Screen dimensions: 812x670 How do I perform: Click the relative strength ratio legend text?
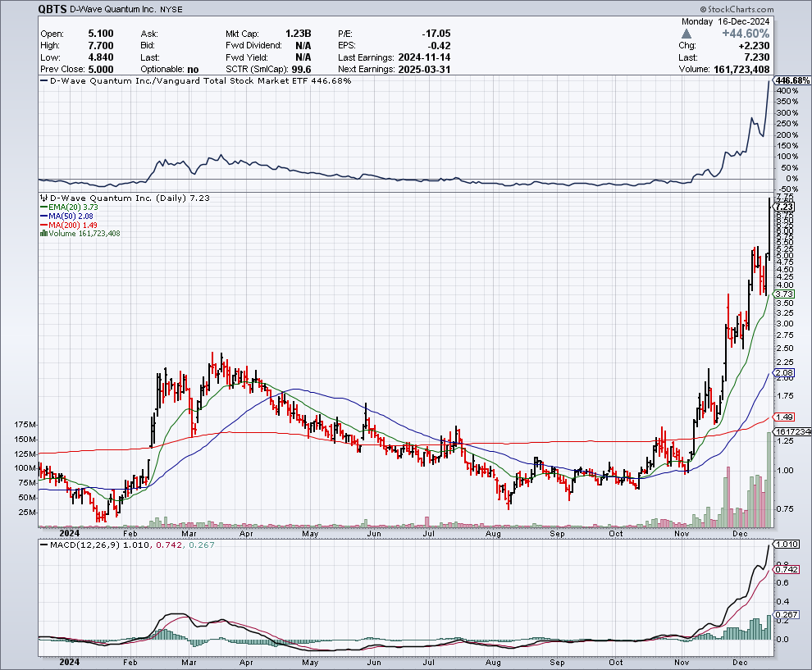coord(200,80)
